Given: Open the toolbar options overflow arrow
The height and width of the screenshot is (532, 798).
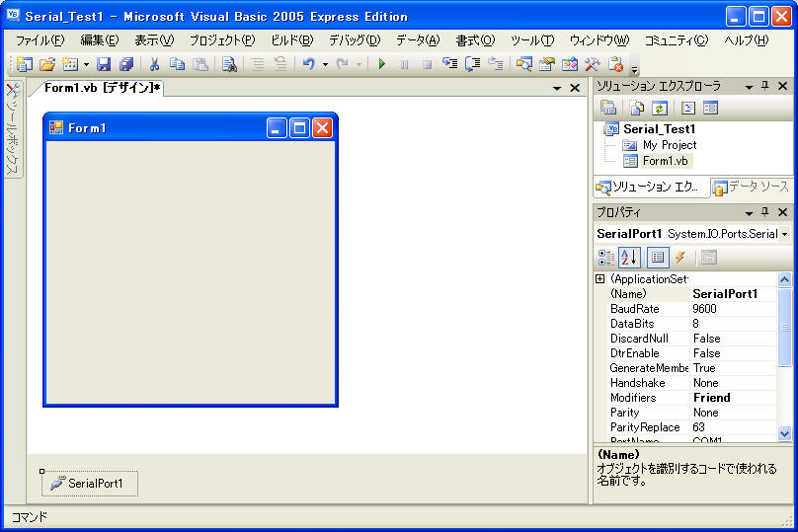Looking at the screenshot, I should tap(634, 69).
